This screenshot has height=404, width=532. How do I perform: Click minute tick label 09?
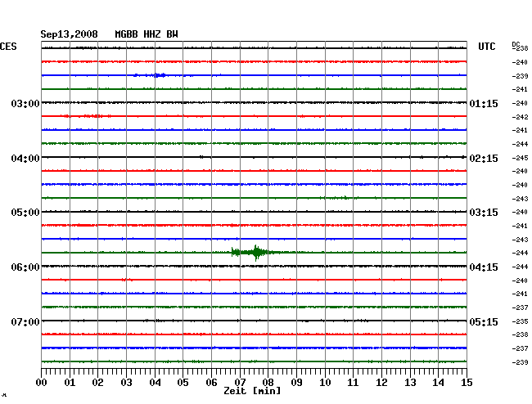(296, 382)
